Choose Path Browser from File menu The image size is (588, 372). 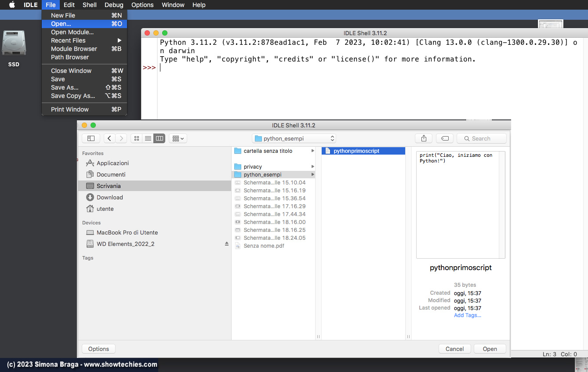(84, 57)
